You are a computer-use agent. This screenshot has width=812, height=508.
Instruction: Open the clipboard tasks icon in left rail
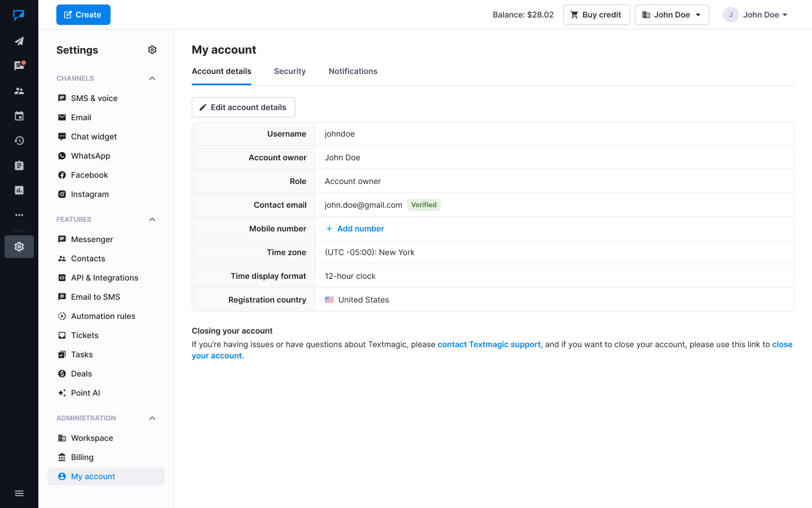click(19, 165)
